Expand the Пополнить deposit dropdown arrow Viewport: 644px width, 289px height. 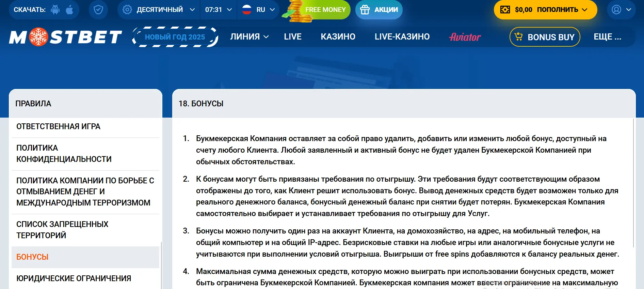pos(584,10)
